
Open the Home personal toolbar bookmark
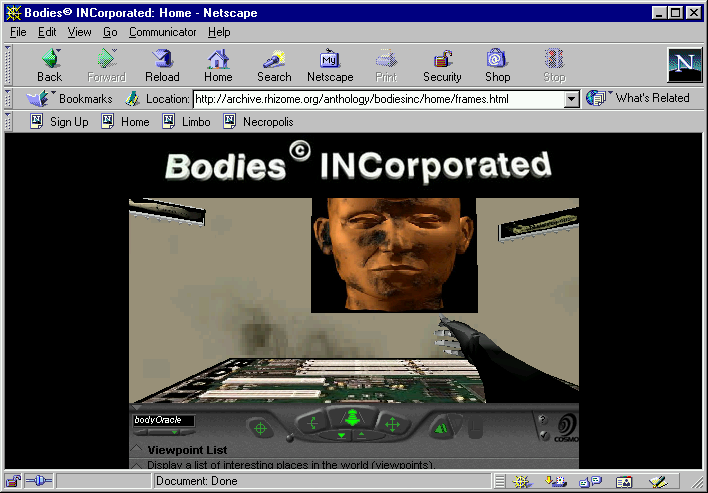pos(126,121)
